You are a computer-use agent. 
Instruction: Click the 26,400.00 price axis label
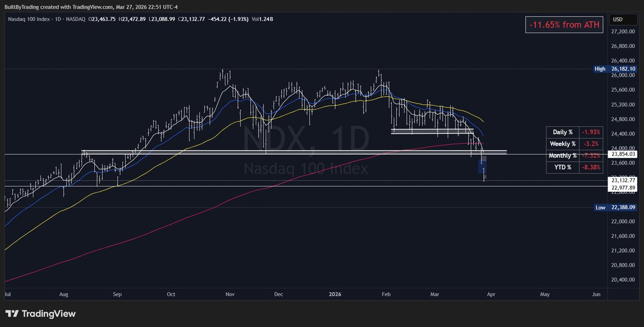click(624, 61)
